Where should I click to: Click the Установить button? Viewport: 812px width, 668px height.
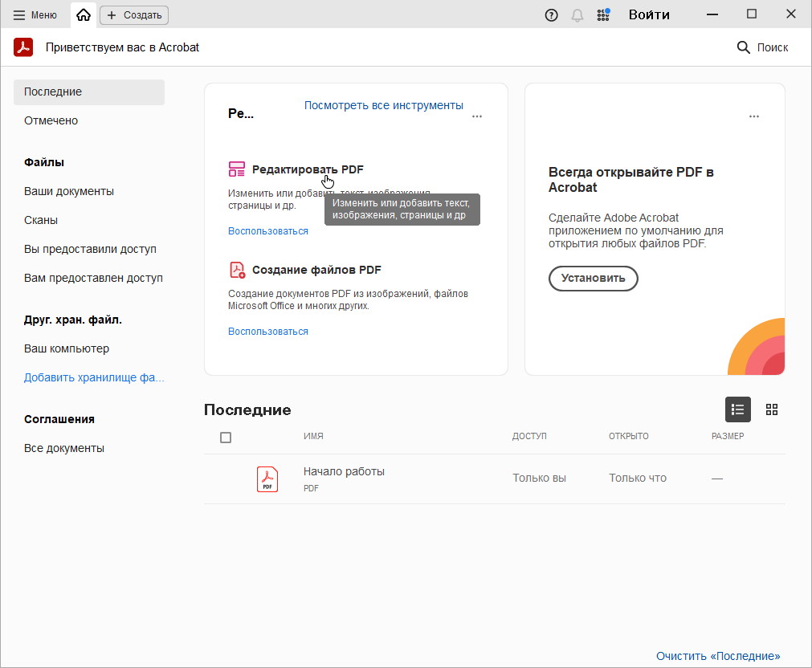pos(593,279)
